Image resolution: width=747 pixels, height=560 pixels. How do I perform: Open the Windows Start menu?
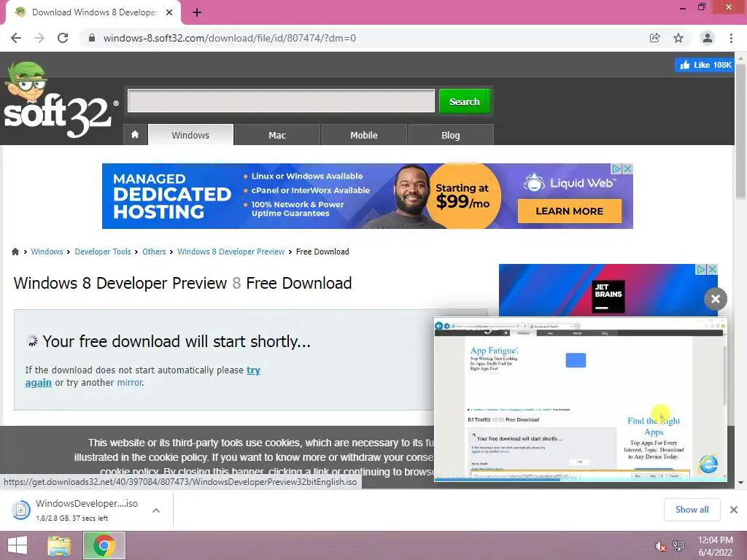18,545
